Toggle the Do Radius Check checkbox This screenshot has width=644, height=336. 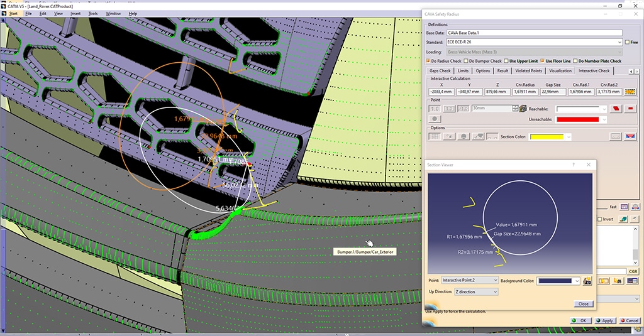428,61
